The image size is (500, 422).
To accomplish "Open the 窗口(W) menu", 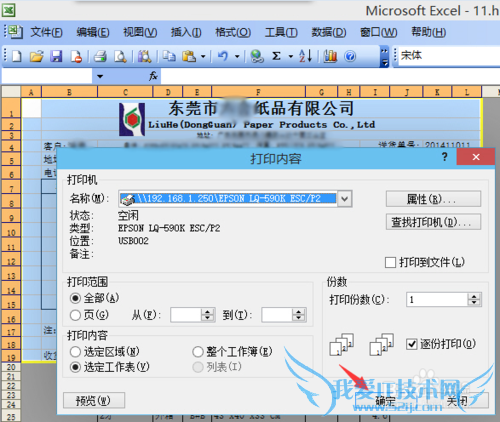I will [379, 32].
